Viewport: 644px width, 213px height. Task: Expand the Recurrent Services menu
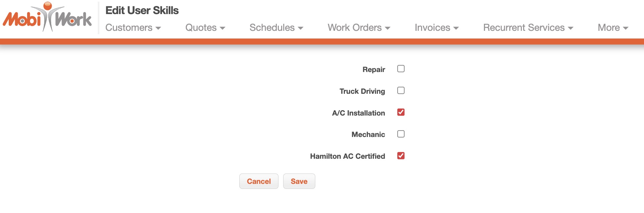click(x=528, y=28)
